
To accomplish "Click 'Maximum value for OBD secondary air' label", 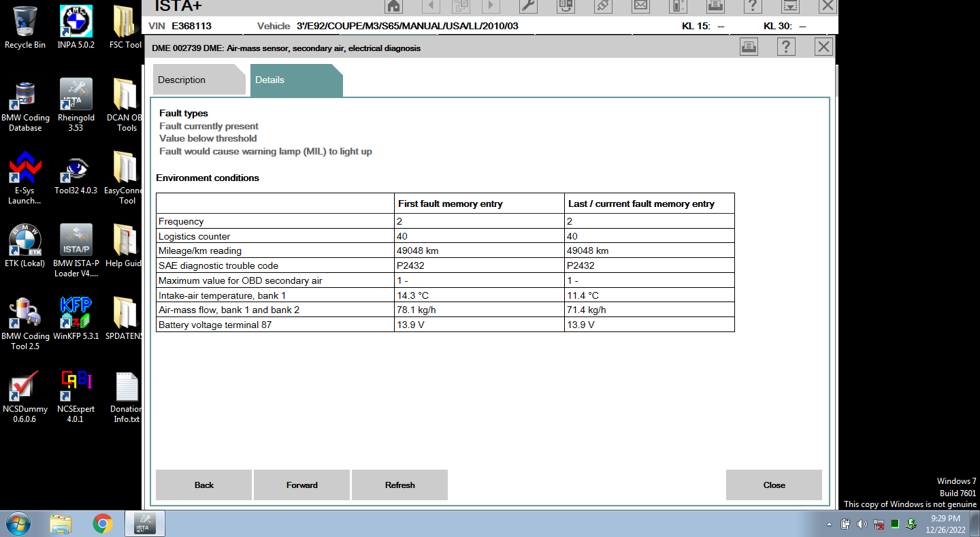I will pyautogui.click(x=240, y=280).
